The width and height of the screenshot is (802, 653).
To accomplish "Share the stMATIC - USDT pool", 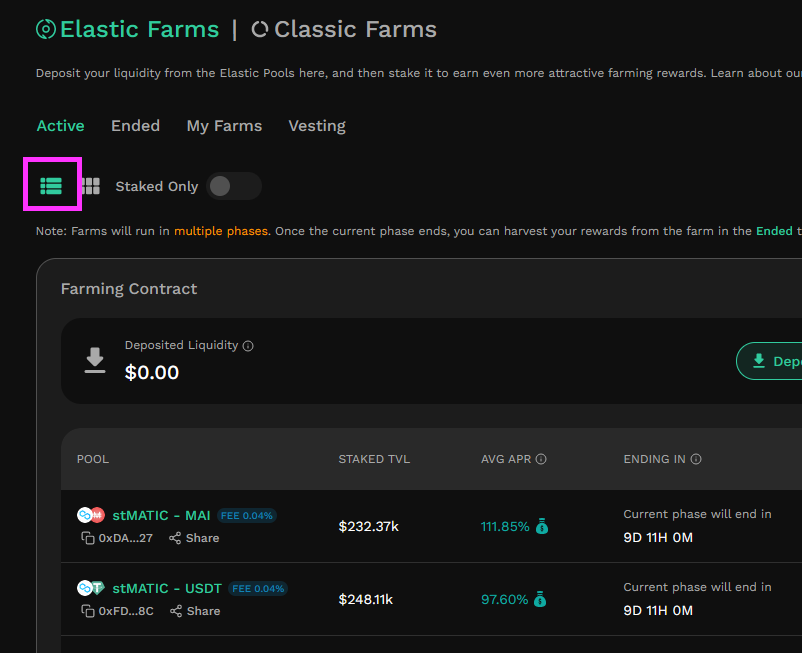I will [x=195, y=611].
